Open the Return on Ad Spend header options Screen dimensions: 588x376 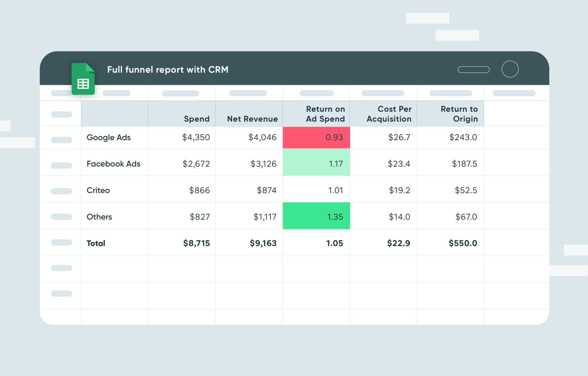pos(325,114)
